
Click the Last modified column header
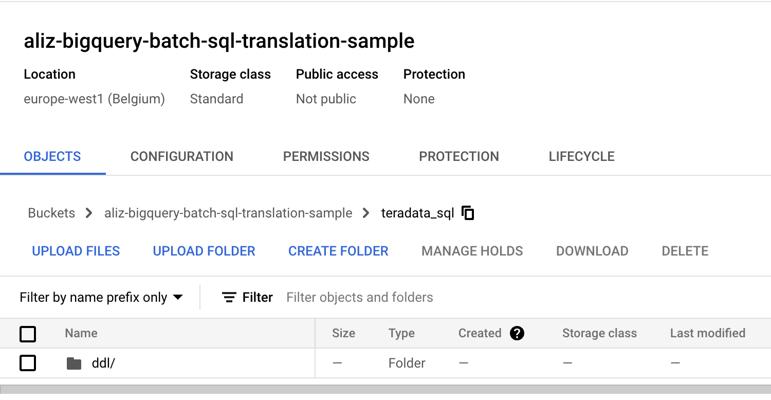point(708,333)
